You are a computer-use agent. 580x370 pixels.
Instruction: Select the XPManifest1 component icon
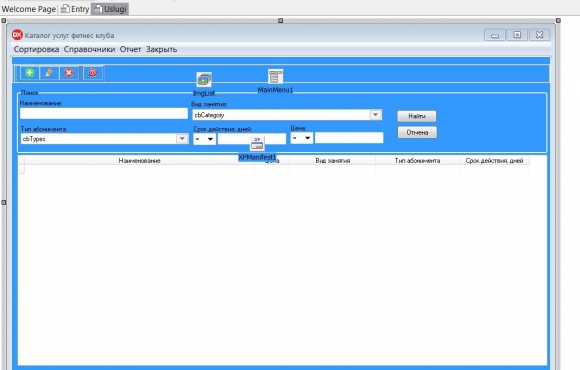(x=257, y=144)
